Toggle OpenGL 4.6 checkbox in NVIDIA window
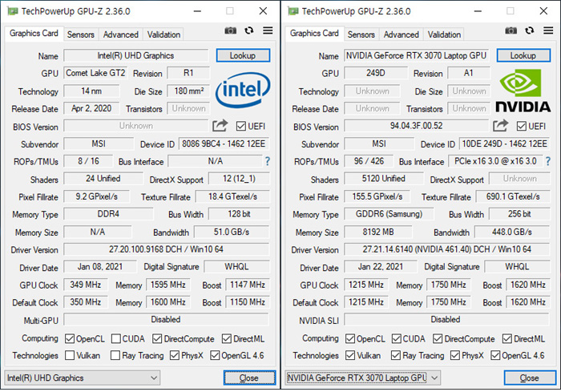 [x=495, y=355]
